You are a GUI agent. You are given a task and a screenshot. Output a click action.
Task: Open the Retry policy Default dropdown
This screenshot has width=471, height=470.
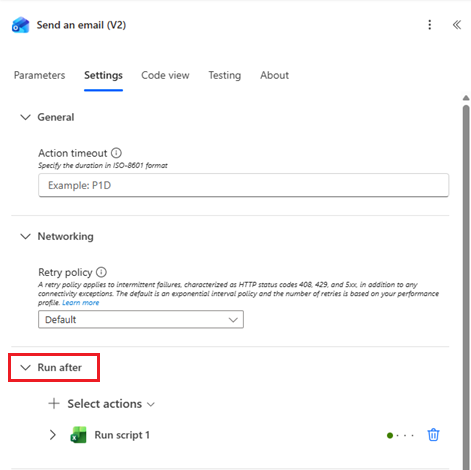[x=141, y=320]
